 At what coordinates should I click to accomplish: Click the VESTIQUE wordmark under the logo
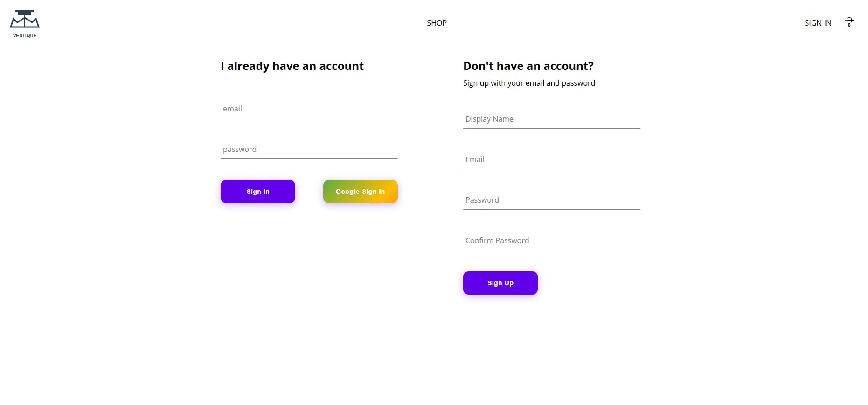click(x=25, y=35)
